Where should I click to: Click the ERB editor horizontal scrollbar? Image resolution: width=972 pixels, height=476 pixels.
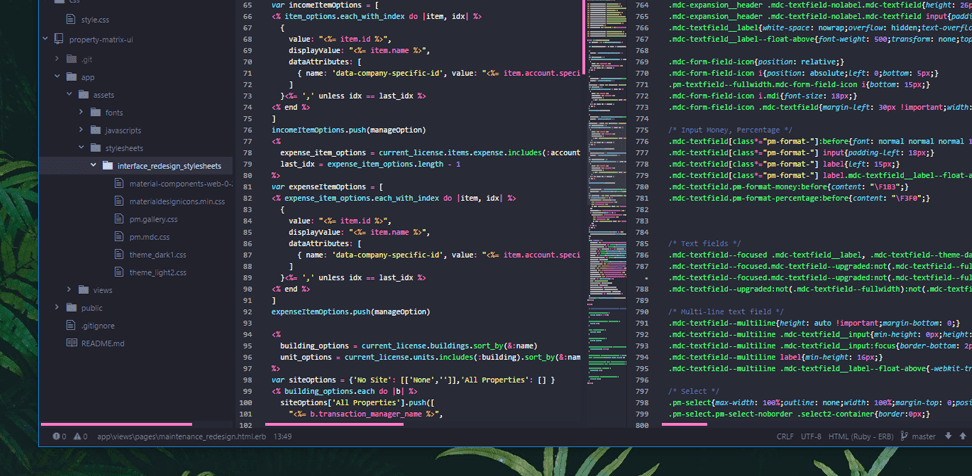pyautogui.click(x=334, y=425)
